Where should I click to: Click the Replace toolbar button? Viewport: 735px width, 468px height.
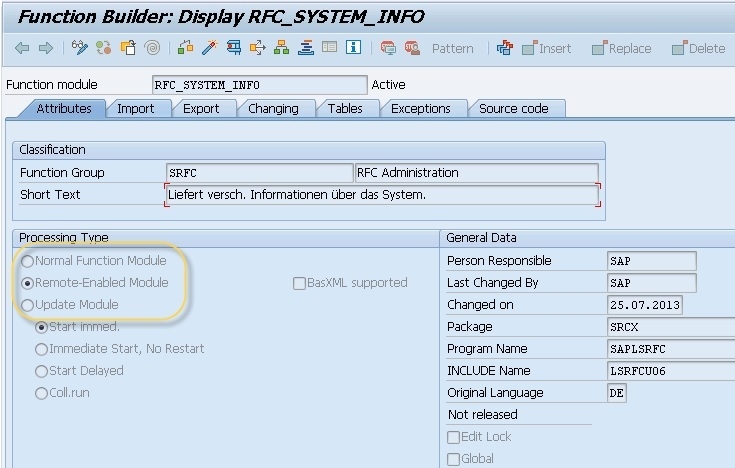pos(622,48)
